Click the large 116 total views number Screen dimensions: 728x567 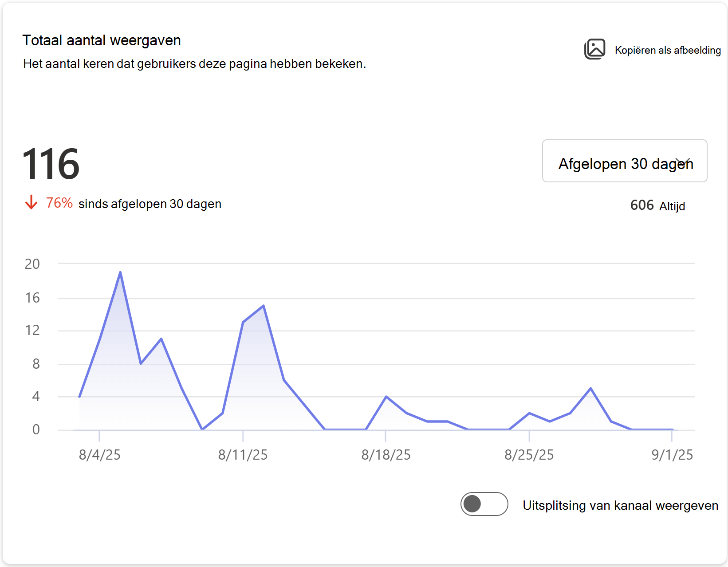[x=51, y=164]
